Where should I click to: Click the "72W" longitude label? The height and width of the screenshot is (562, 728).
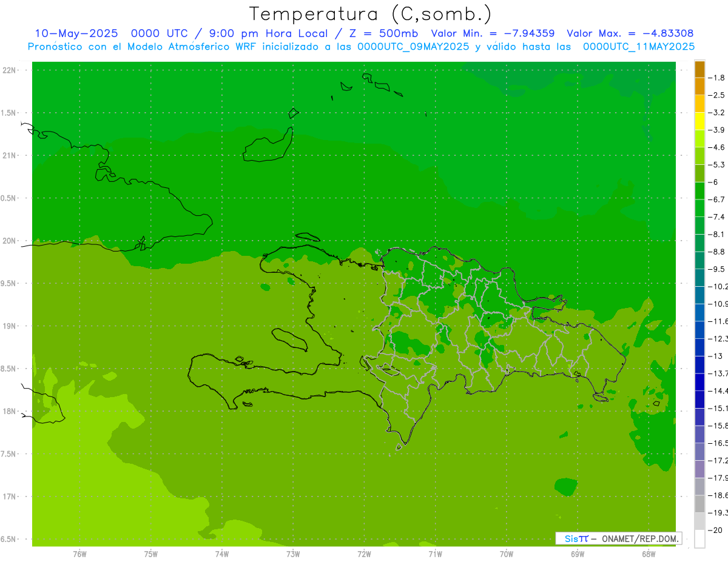click(365, 554)
